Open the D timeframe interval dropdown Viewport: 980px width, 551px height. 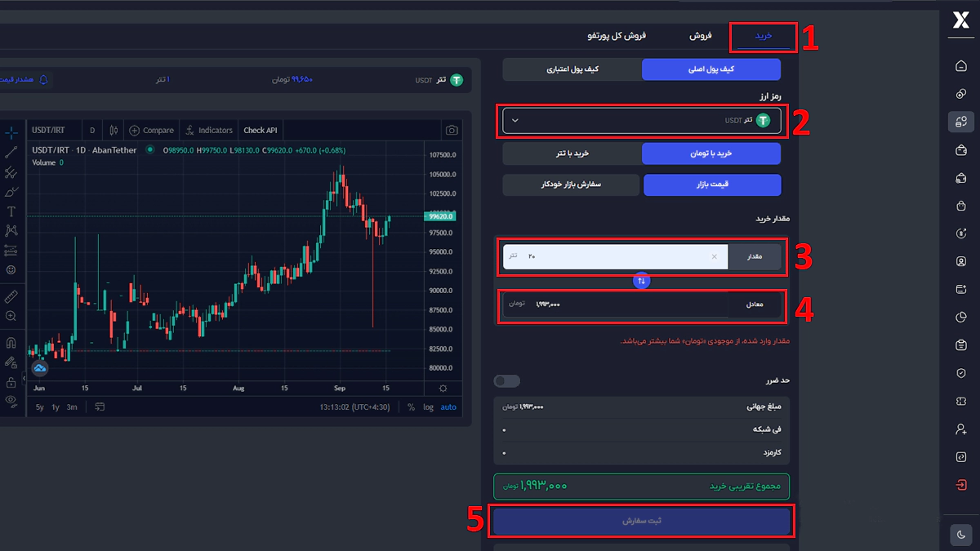92,130
